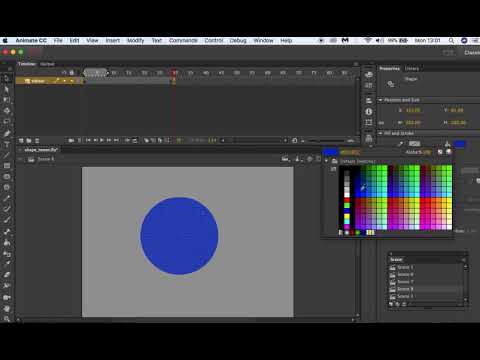Select the Line tool
480x360 pixels.
pos(6,155)
